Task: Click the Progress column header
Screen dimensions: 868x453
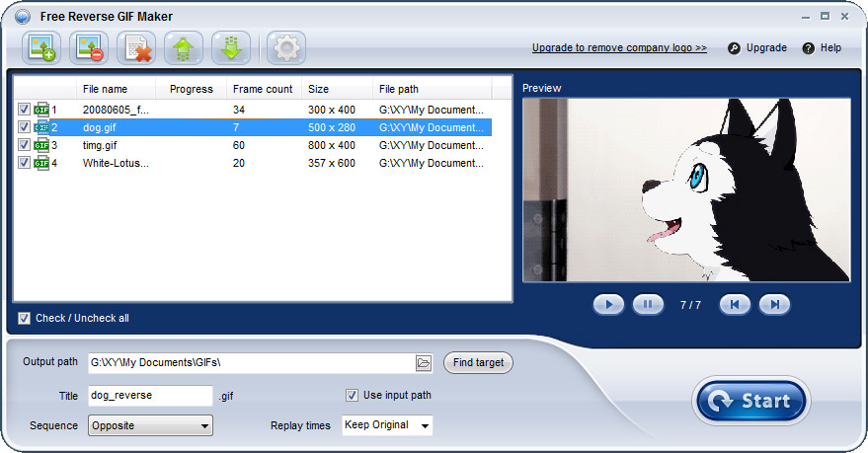Action: pyautogui.click(x=191, y=89)
